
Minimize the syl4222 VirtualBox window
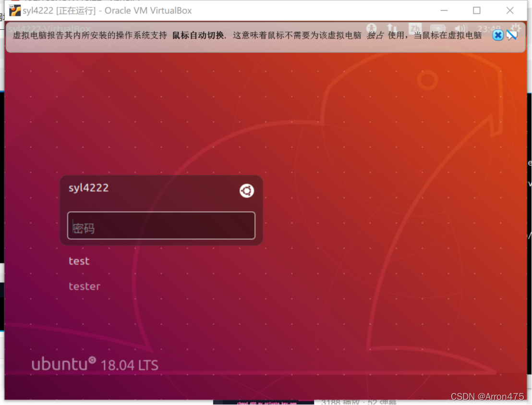444,11
